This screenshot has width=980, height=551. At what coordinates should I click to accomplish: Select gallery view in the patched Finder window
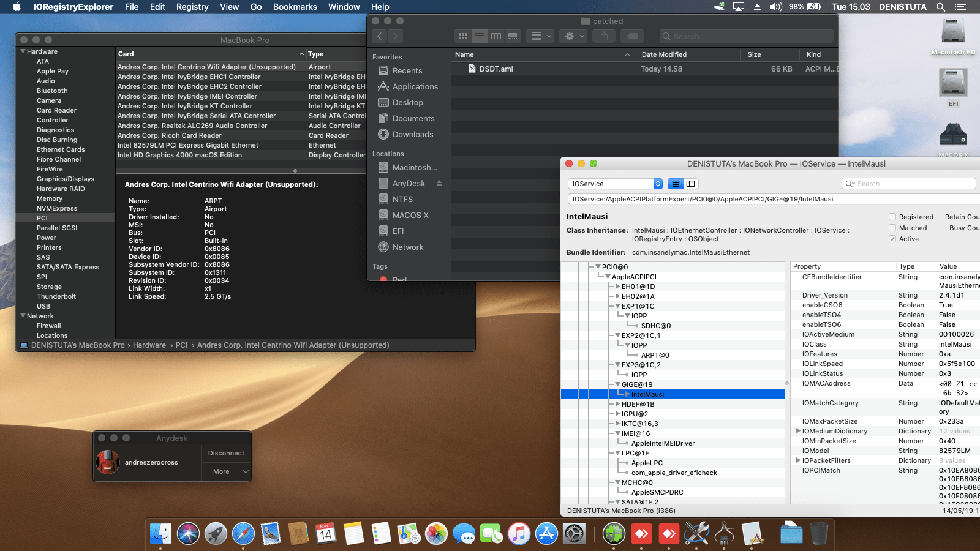[513, 36]
